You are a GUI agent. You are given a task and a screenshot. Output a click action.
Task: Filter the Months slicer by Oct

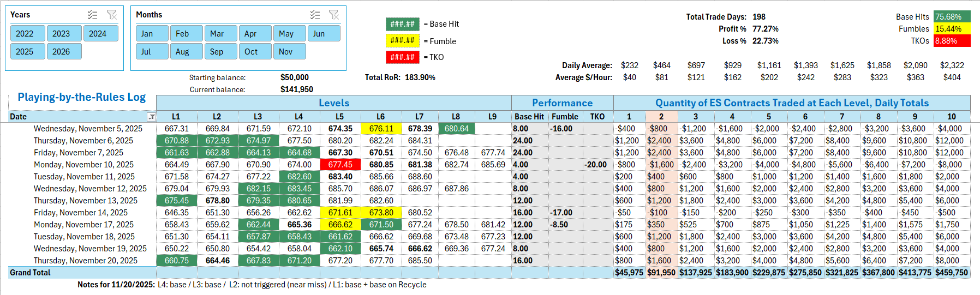[255, 51]
